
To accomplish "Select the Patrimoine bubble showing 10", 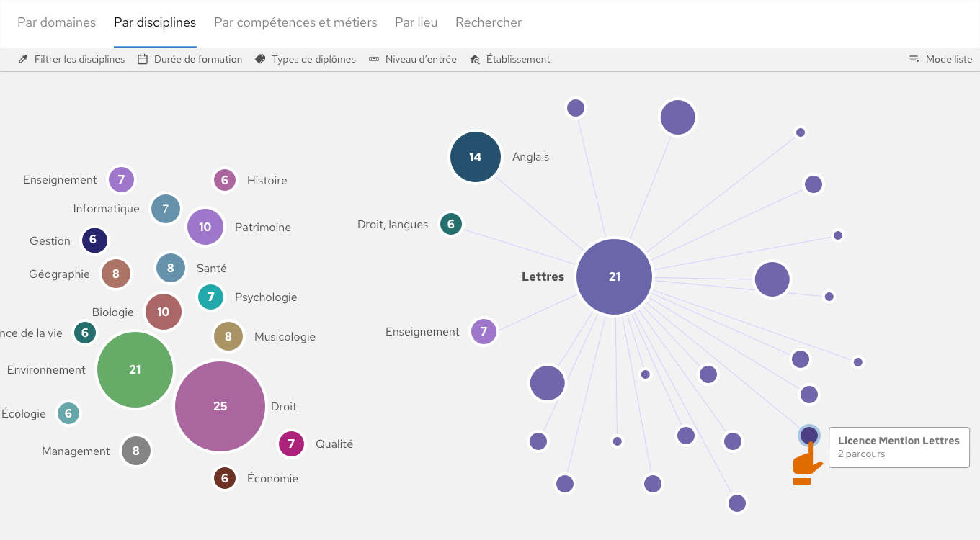I will point(205,227).
